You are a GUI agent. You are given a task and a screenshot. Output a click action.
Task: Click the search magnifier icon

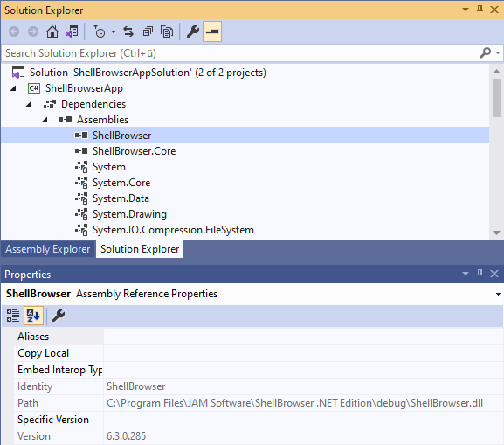[486, 52]
